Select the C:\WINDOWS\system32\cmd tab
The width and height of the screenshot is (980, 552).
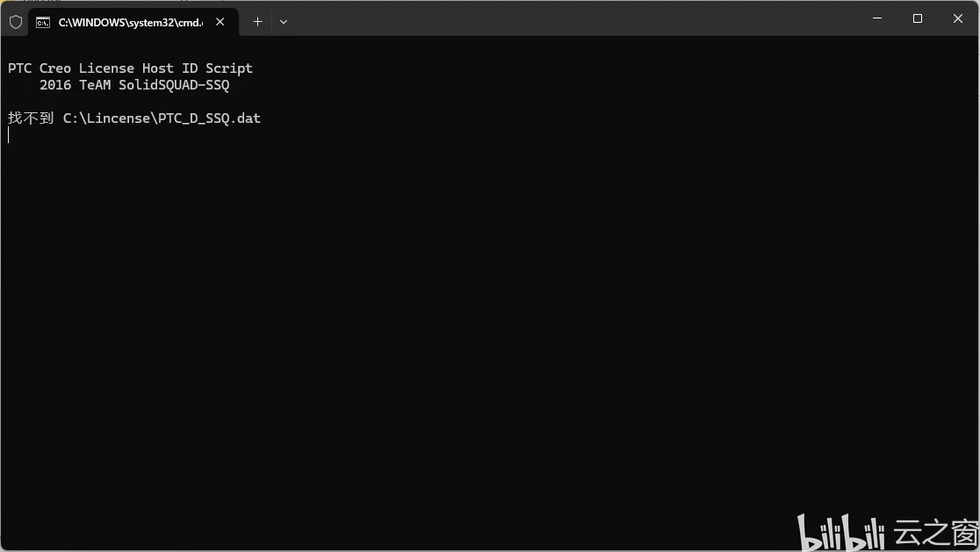click(x=133, y=23)
